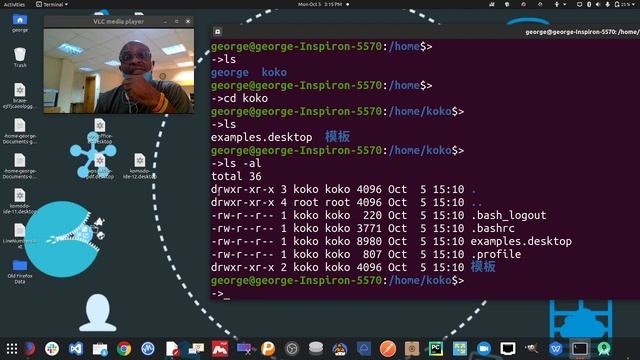Open Visual Studio Code from the dock

[76, 349]
